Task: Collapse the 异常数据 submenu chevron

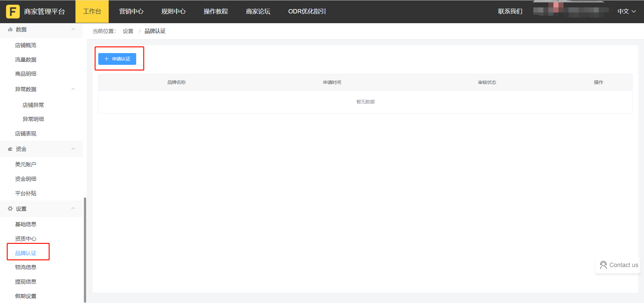Action: click(x=73, y=89)
